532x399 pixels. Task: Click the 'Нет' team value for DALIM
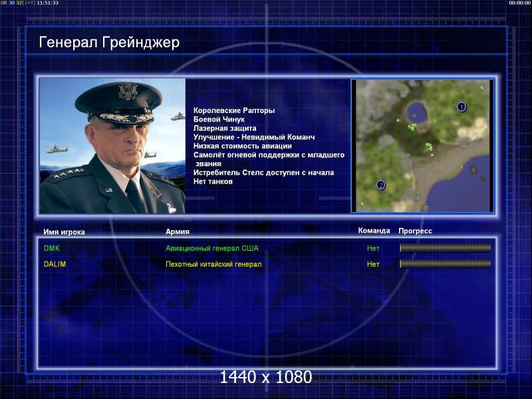coord(373,264)
